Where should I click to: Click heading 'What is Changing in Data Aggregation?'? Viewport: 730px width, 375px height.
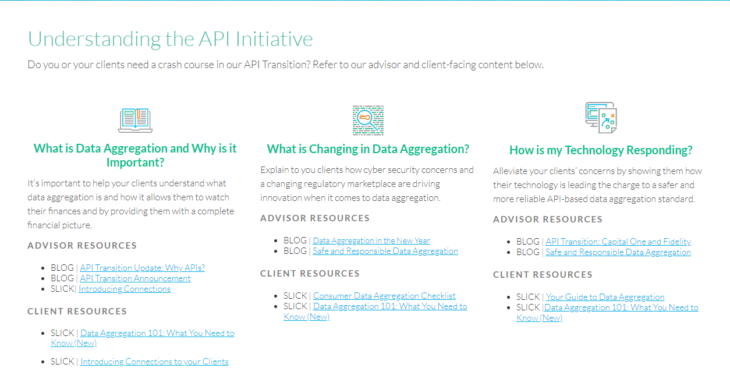(x=368, y=149)
